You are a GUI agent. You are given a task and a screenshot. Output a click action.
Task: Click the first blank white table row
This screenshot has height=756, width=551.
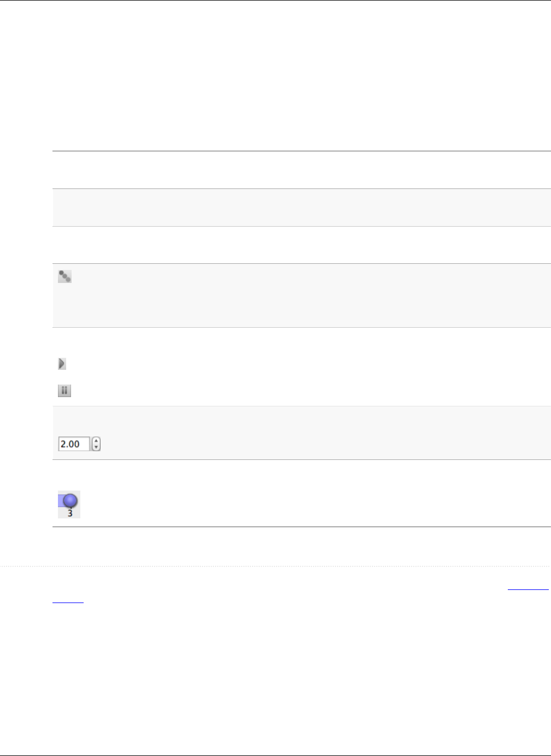click(301, 170)
